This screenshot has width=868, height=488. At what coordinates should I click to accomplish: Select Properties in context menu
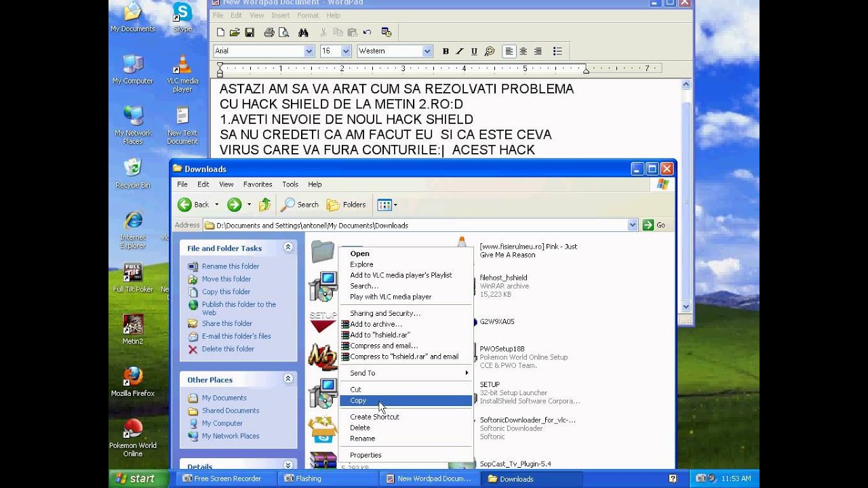(406, 455)
